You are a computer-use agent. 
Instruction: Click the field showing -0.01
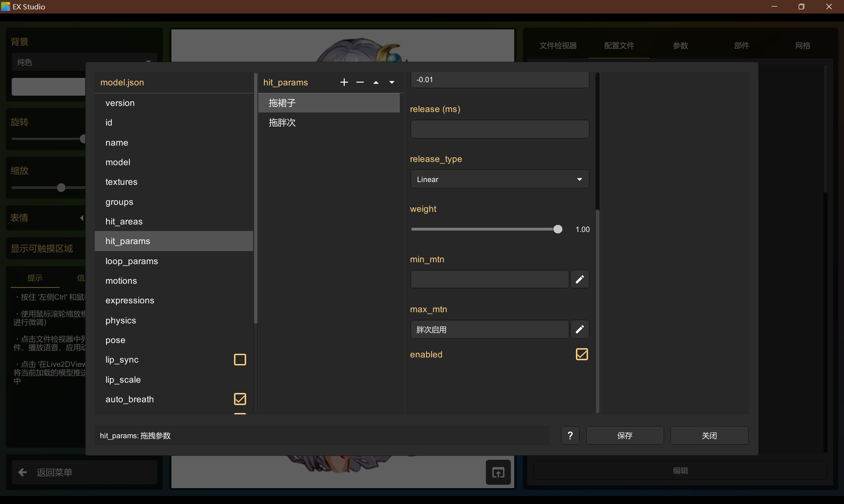(500, 80)
